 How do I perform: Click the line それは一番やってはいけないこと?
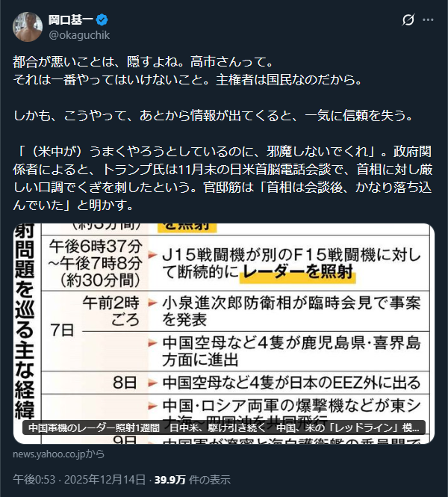point(187,79)
